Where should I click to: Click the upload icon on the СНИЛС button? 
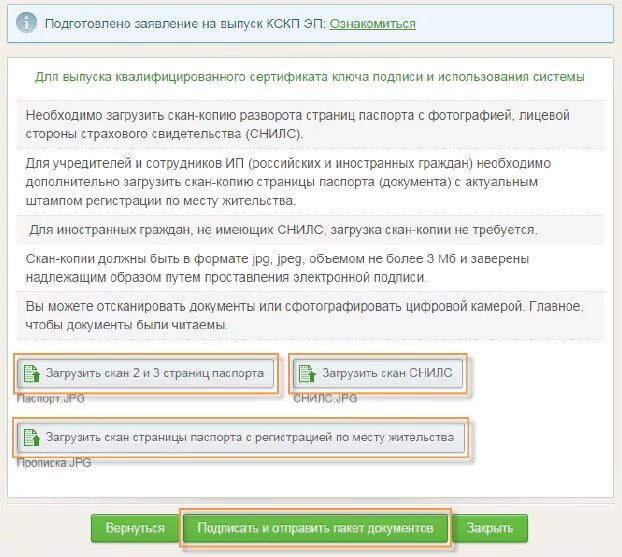(x=307, y=374)
